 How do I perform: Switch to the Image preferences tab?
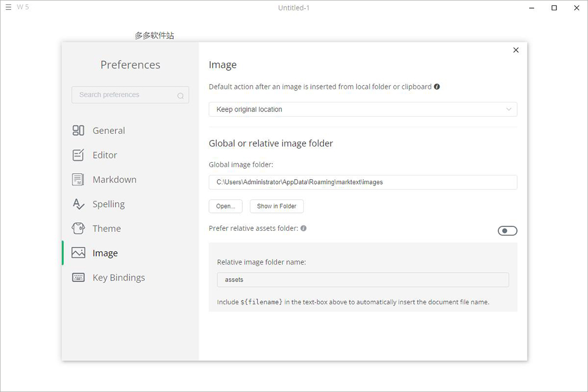(x=105, y=253)
